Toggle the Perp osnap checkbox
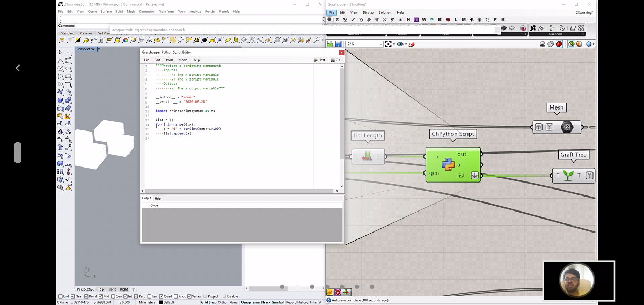This screenshot has height=305, width=644. (x=136, y=296)
